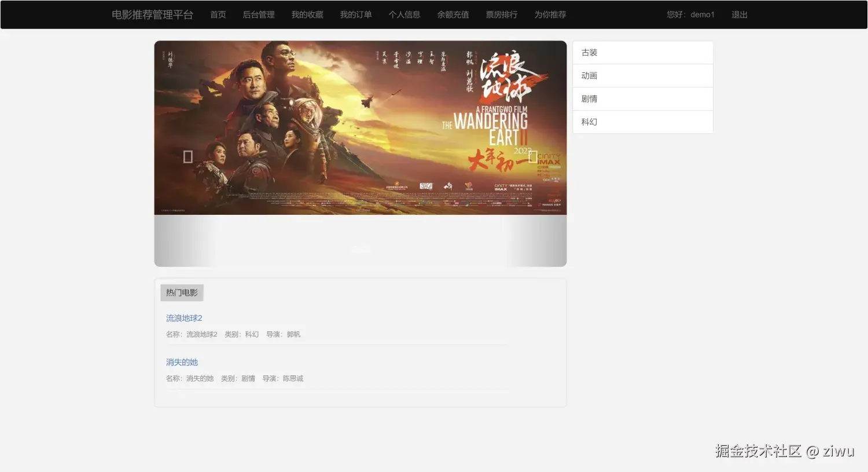Open the 消失的她 movie link
This screenshot has width=868, height=472.
[182, 362]
